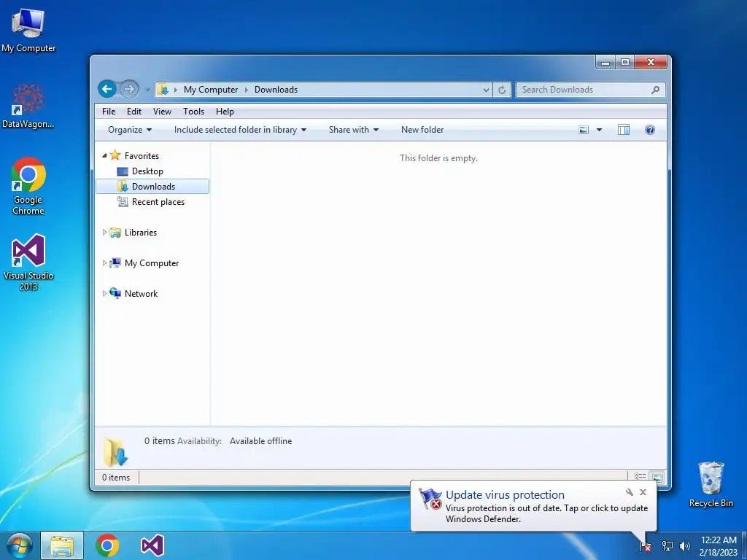747x560 pixels.
Task: Click the network tray icon
Action: pos(667,546)
